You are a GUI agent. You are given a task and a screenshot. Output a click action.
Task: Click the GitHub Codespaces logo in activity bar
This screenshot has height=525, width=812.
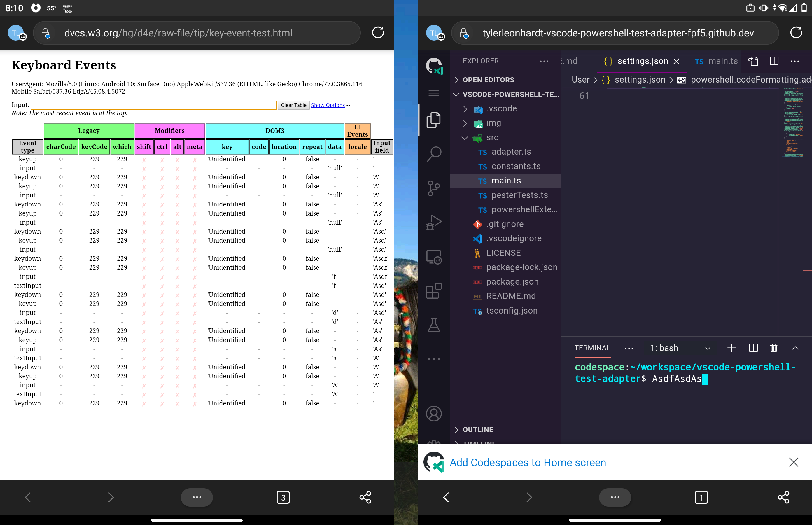(434, 66)
